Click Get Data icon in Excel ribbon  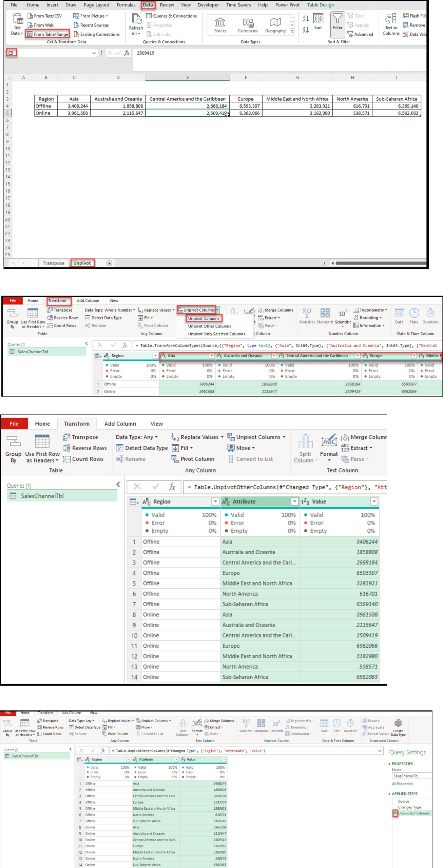click(17, 24)
